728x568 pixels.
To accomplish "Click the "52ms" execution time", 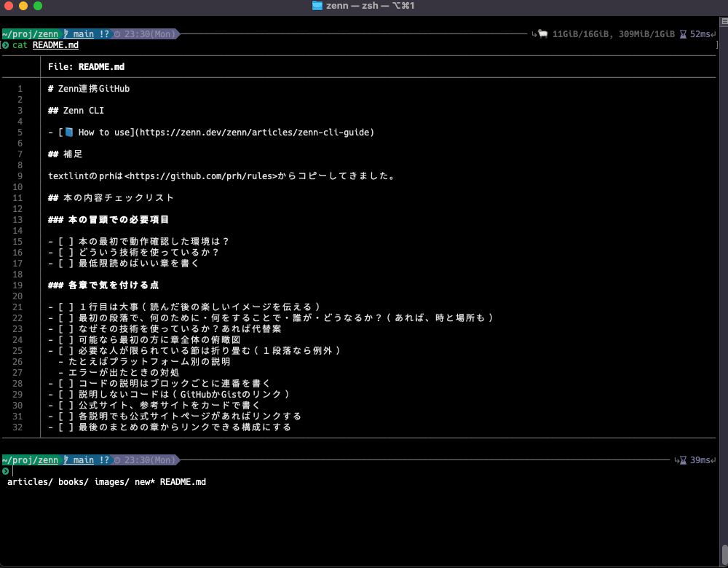I will (x=700, y=34).
